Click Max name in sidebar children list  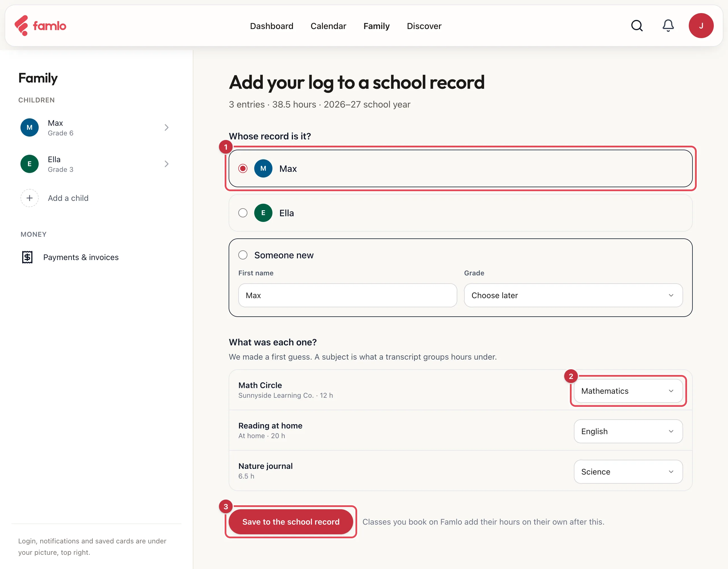(55, 123)
